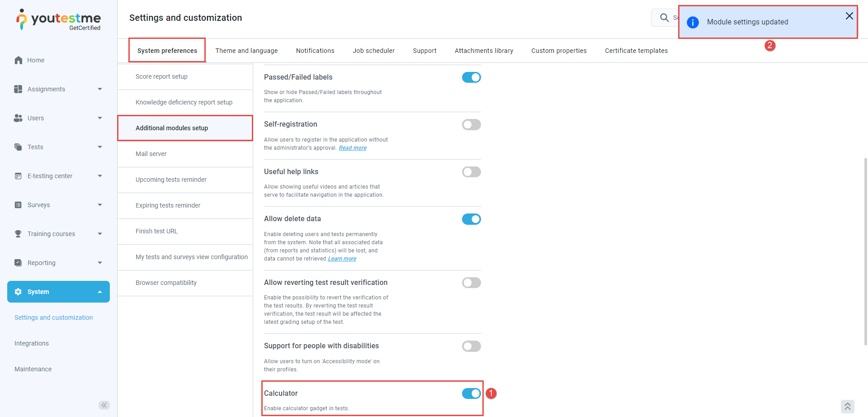Open the Self-registration Read more link
This screenshot has height=417, width=868.
click(353, 148)
